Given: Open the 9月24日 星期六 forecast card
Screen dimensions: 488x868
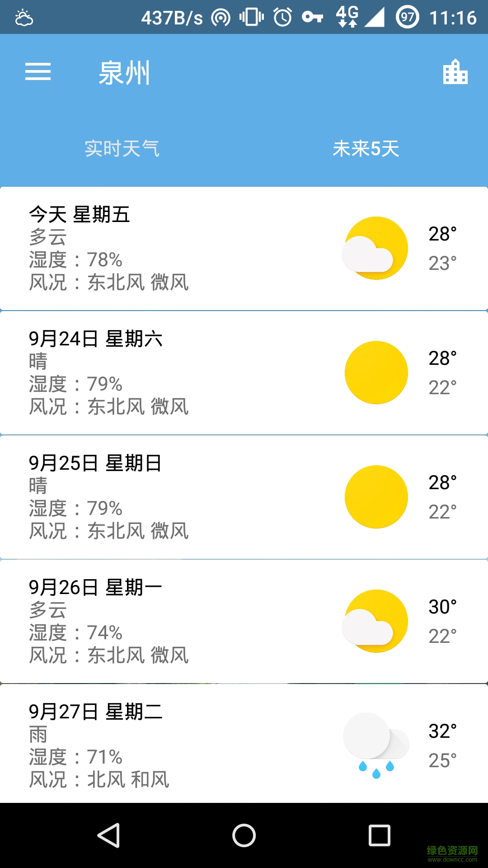Looking at the screenshot, I should (181, 373).
